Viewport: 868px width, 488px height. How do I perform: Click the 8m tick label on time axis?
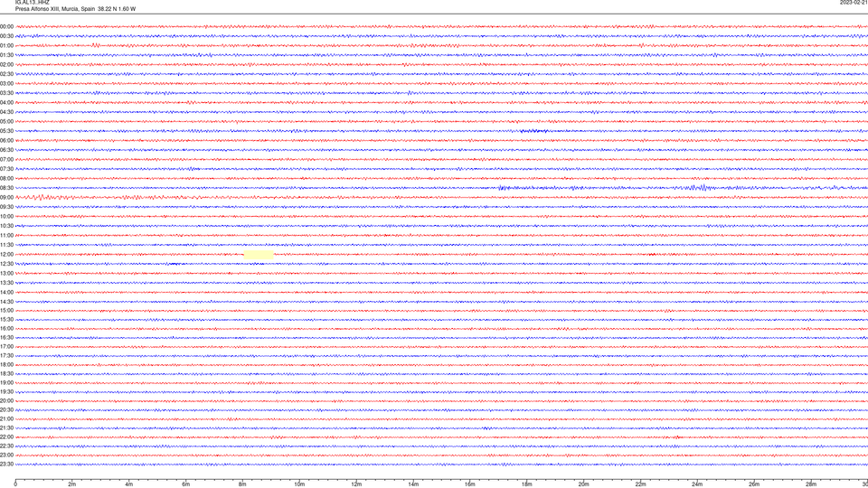click(x=242, y=484)
